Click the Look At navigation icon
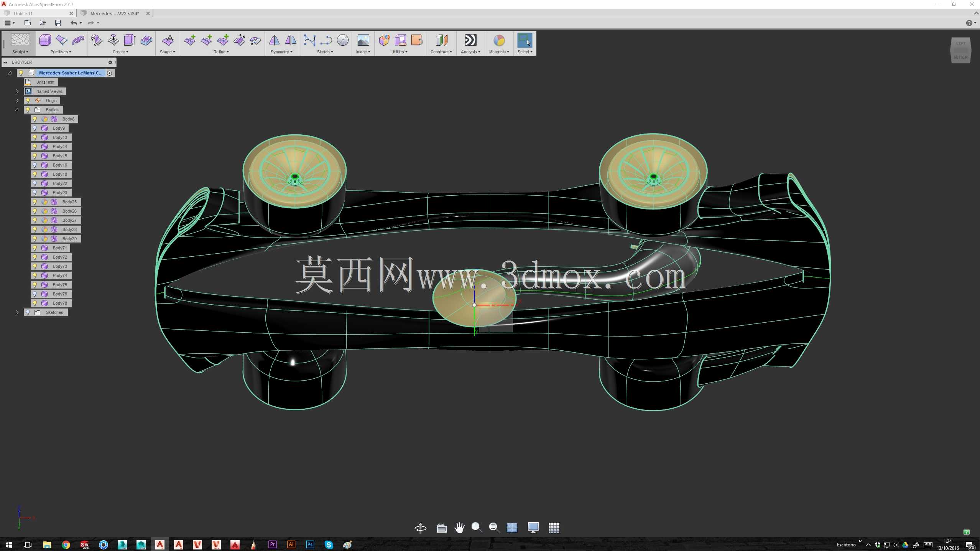This screenshot has height=551, width=980. pos(441,528)
